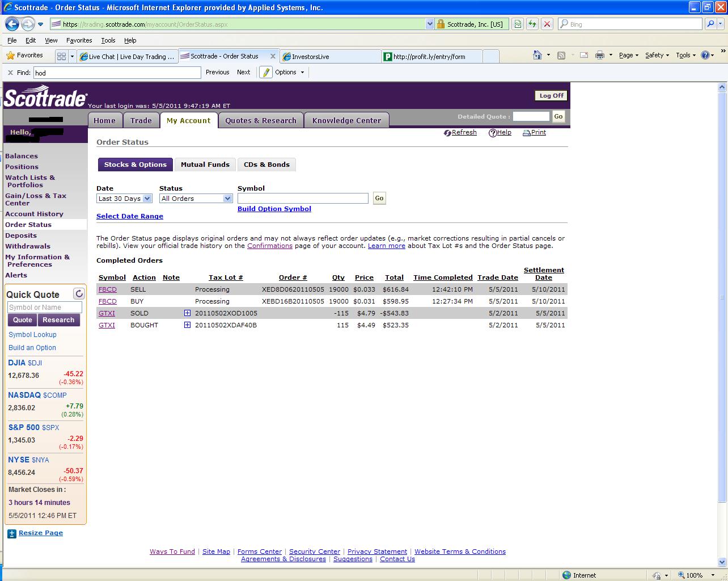Open Quick Tabs grid icon
Viewport: 728px width, 581px height.
point(61,56)
